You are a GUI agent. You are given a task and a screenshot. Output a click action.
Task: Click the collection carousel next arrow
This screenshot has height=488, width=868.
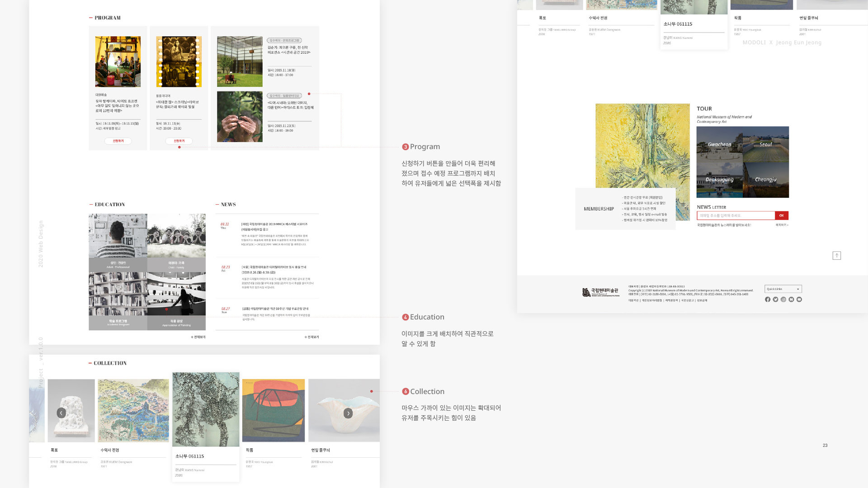click(348, 413)
